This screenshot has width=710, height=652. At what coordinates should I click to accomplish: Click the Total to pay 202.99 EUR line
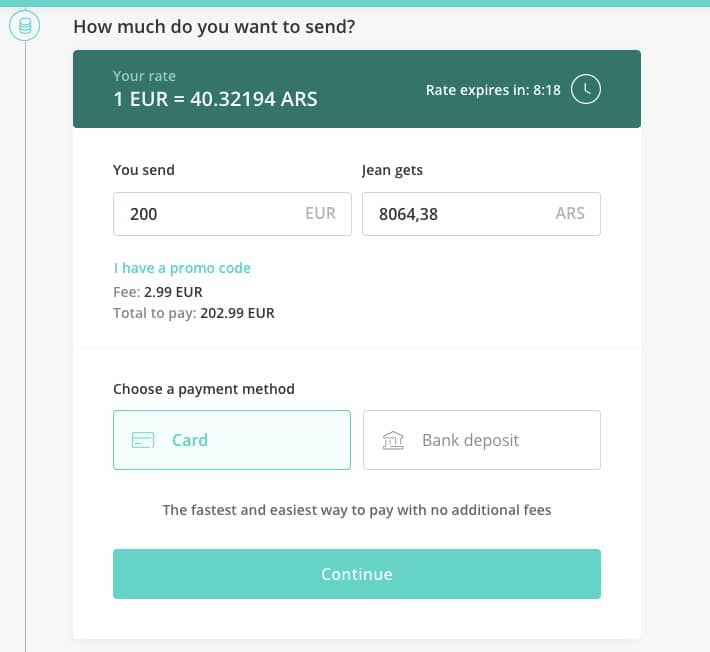193,313
